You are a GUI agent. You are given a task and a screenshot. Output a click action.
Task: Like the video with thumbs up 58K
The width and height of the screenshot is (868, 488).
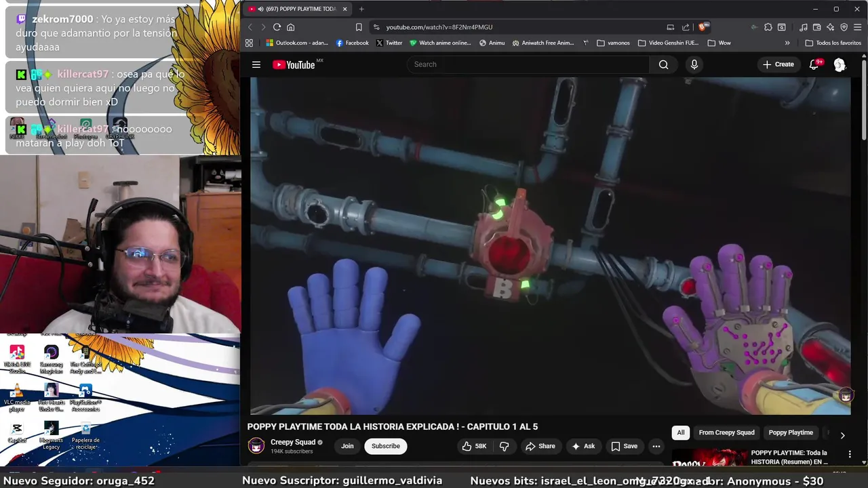[x=474, y=446]
